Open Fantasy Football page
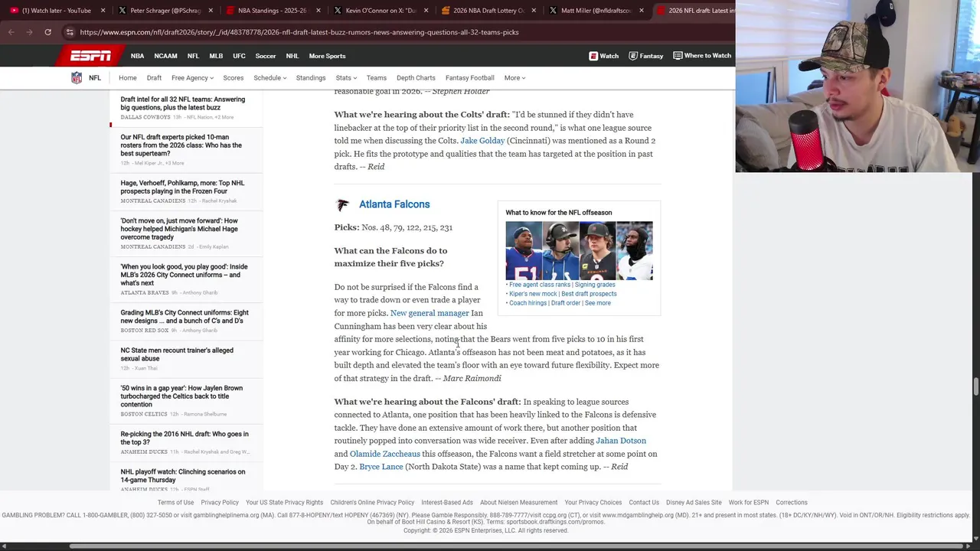 (x=470, y=78)
